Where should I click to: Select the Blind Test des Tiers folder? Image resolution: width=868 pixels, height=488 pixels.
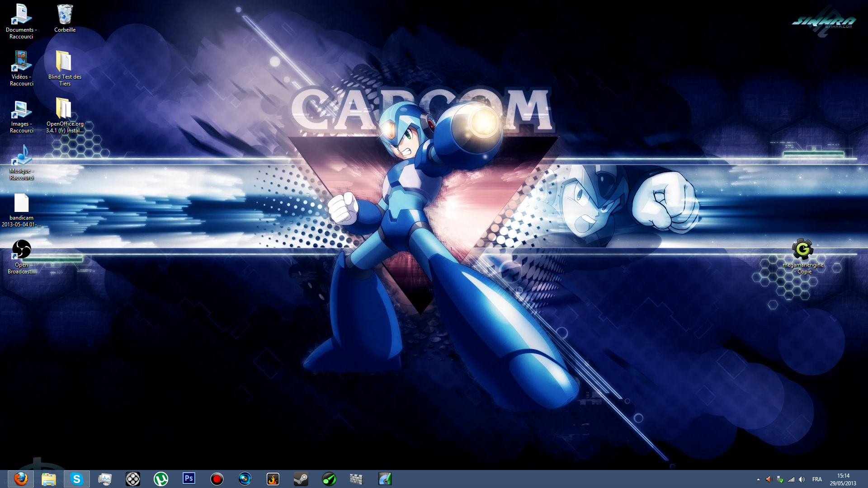point(65,68)
